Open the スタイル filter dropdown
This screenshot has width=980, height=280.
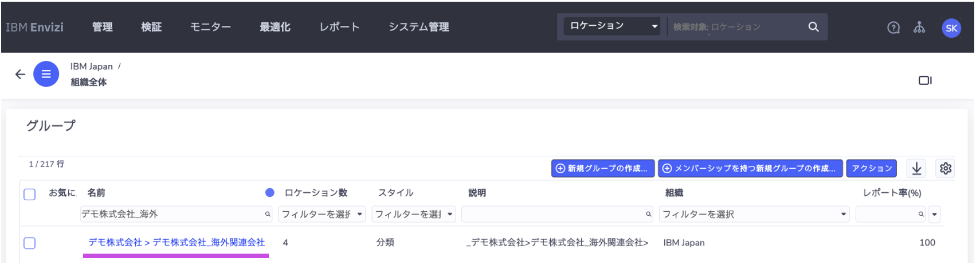tap(414, 214)
